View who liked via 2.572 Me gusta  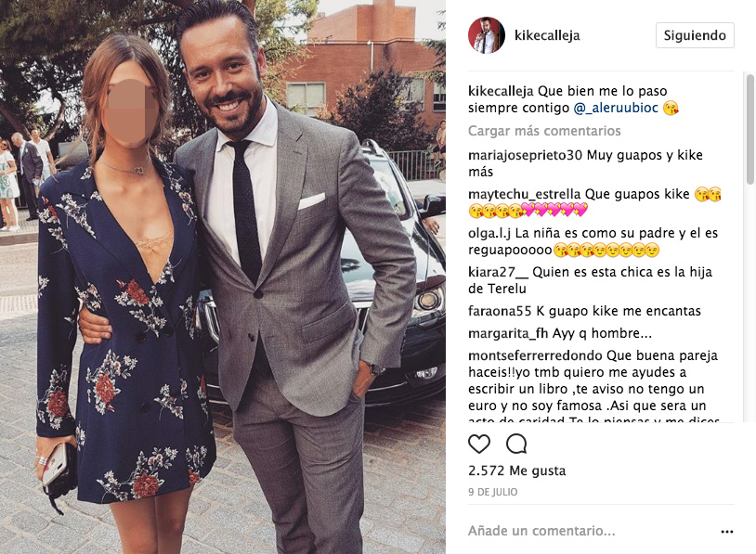(x=517, y=470)
